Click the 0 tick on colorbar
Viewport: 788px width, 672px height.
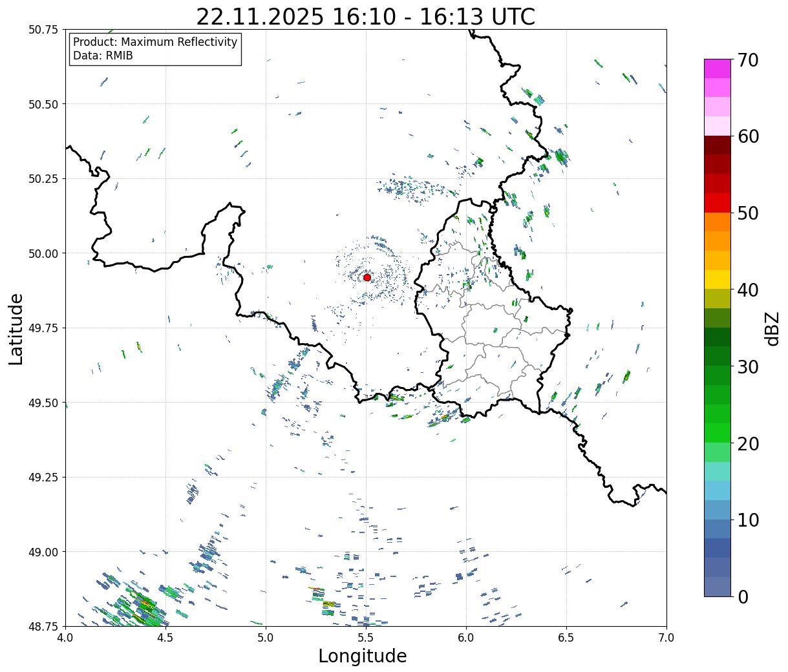coord(742,596)
